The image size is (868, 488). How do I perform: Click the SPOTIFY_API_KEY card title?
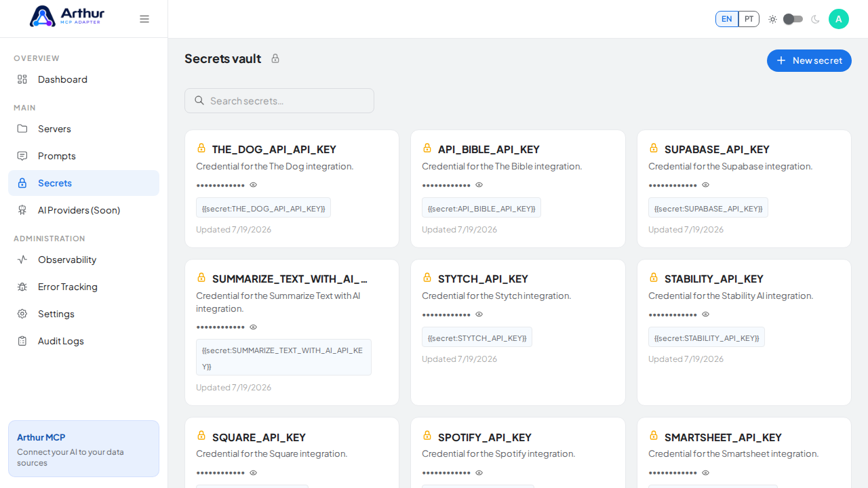pos(485,437)
